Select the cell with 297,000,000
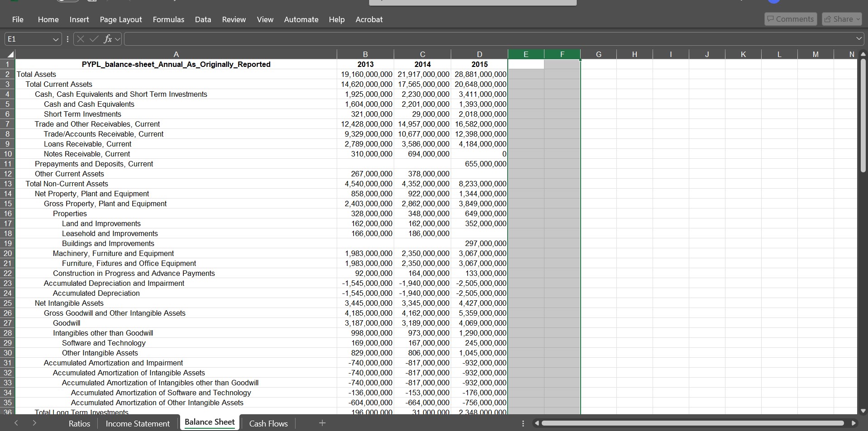The height and width of the screenshot is (431, 868). point(479,243)
